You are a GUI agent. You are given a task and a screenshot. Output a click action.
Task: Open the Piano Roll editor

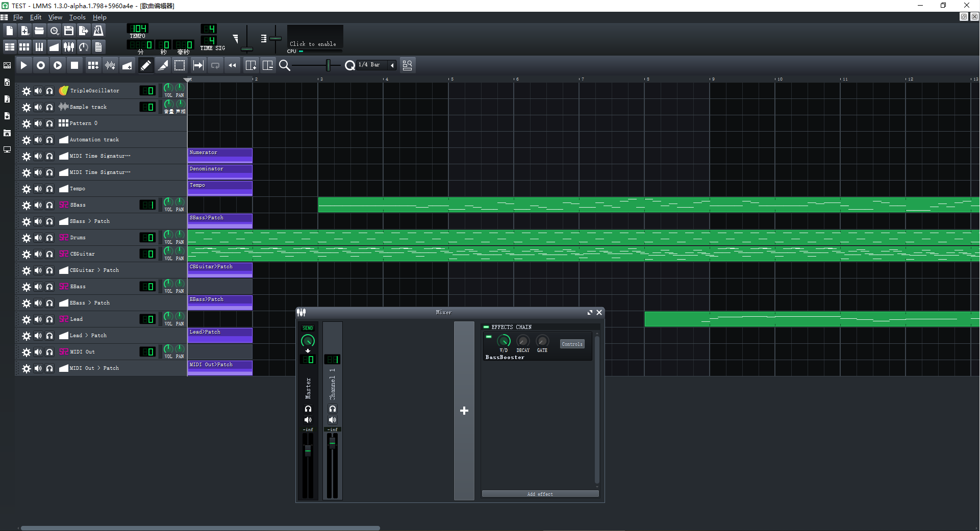[39, 47]
